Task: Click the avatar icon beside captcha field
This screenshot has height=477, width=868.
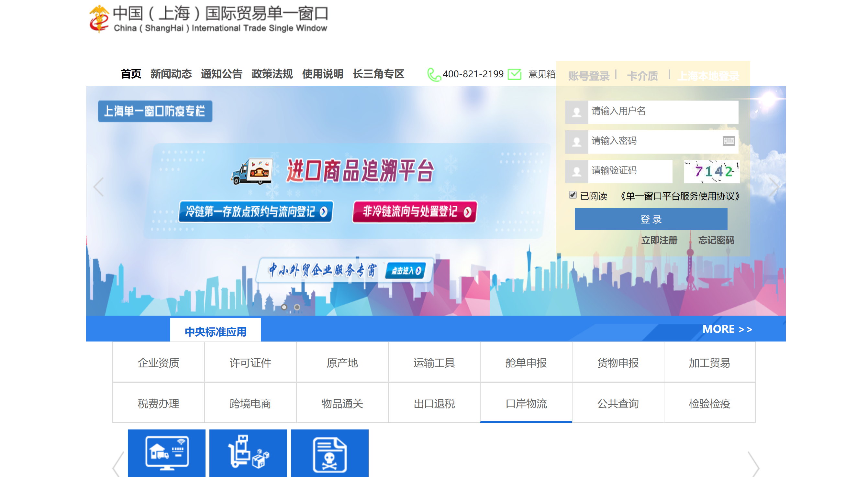Action: pos(576,172)
